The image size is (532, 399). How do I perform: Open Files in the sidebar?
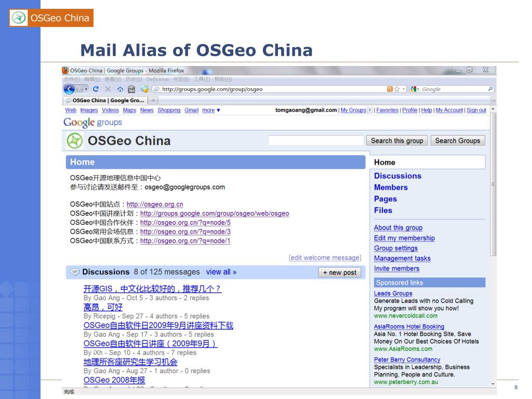tap(383, 210)
